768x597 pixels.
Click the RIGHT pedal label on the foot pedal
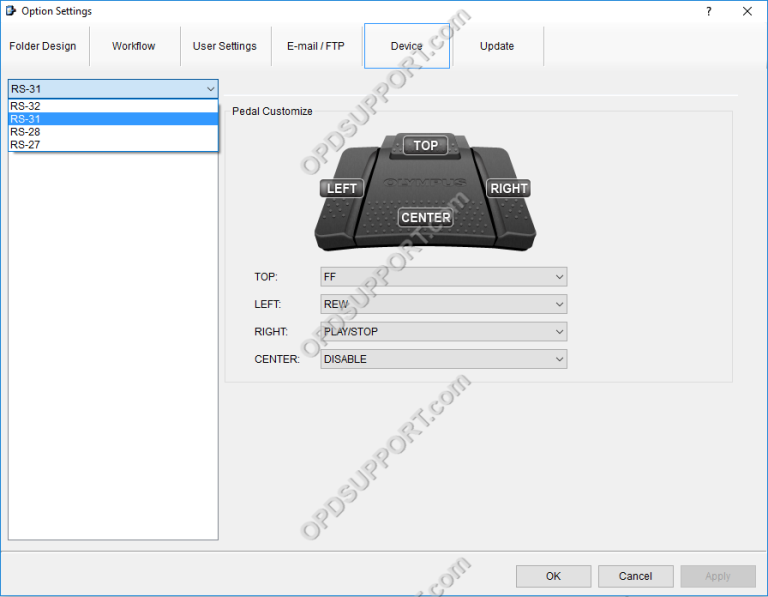509,188
